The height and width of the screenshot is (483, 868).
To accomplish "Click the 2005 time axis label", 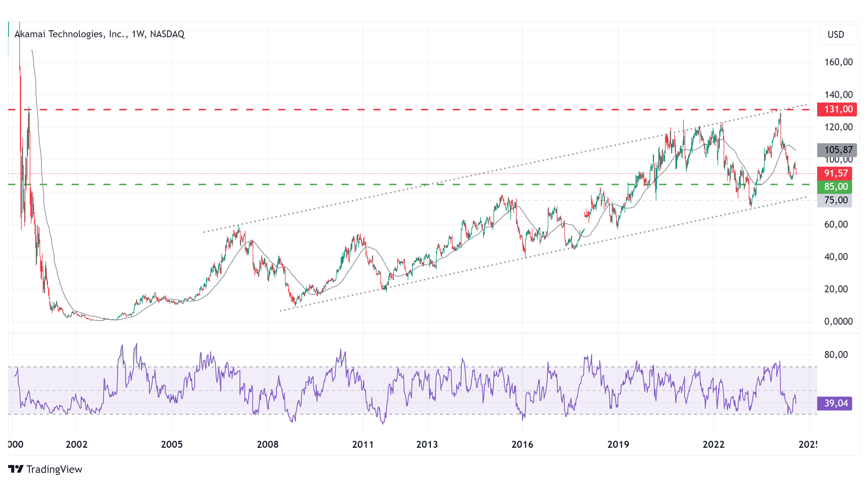I will [172, 445].
